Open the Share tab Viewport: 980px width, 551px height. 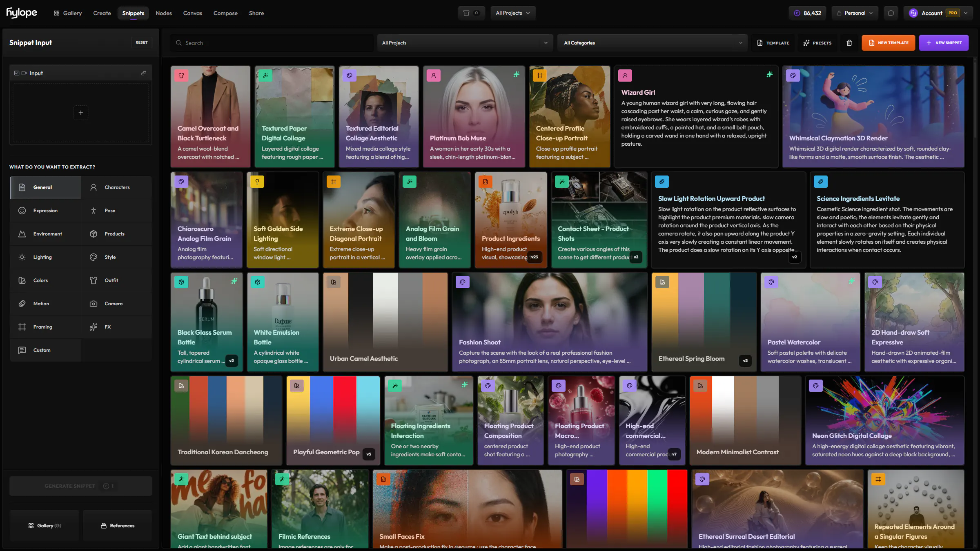coord(256,13)
